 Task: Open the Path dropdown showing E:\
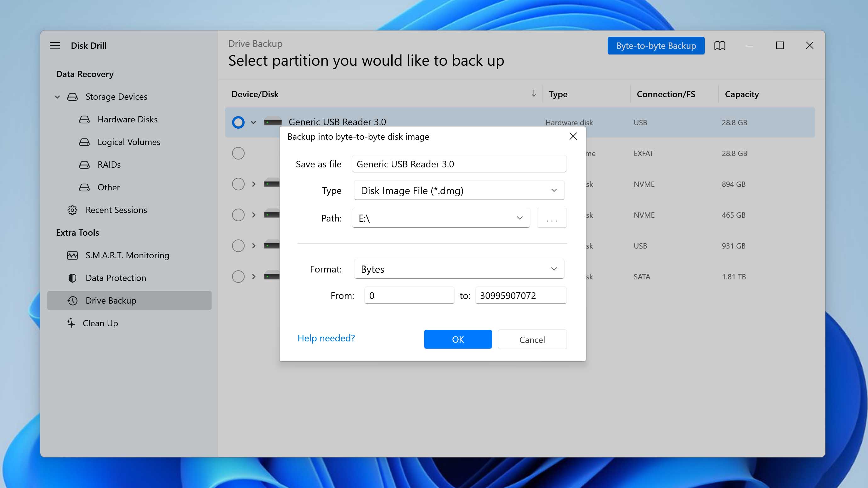tap(441, 218)
